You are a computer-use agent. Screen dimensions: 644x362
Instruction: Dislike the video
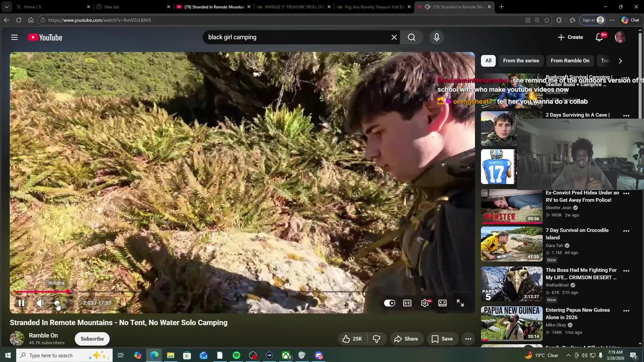pyautogui.click(x=376, y=339)
